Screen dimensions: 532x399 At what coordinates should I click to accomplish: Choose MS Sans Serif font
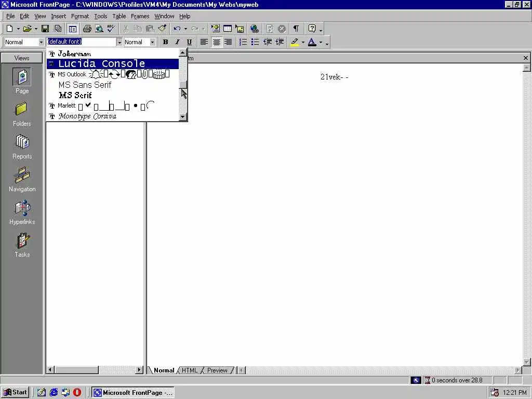coord(112,85)
